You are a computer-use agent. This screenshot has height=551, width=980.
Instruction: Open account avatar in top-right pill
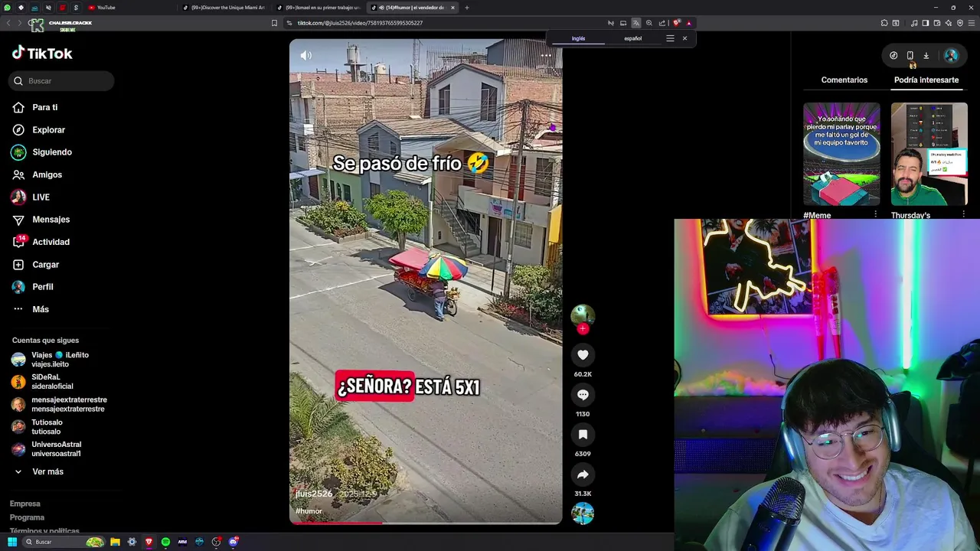coord(951,55)
